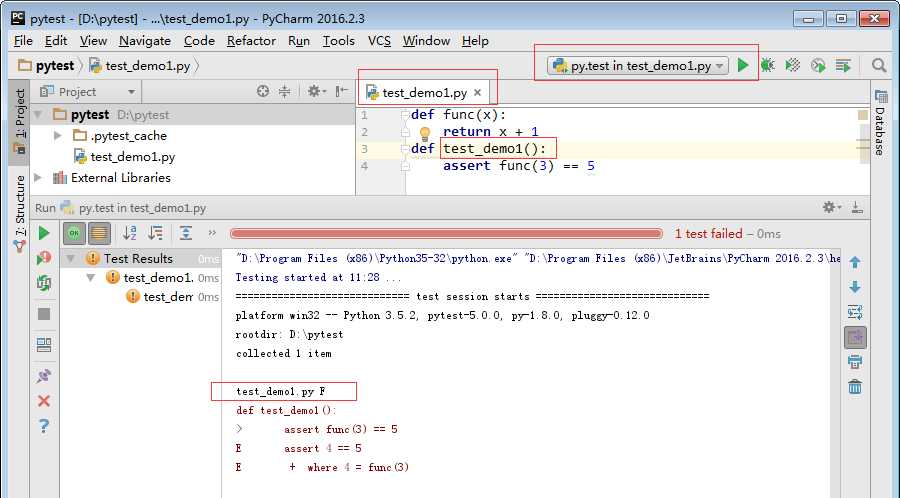
Task: Open the Navigate menu
Action: [145, 41]
